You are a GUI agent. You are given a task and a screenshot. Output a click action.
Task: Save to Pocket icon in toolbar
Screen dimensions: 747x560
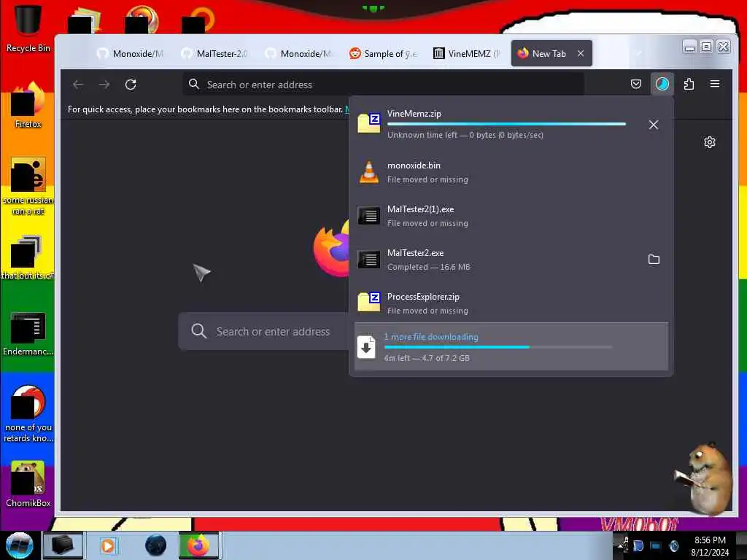point(636,85)
